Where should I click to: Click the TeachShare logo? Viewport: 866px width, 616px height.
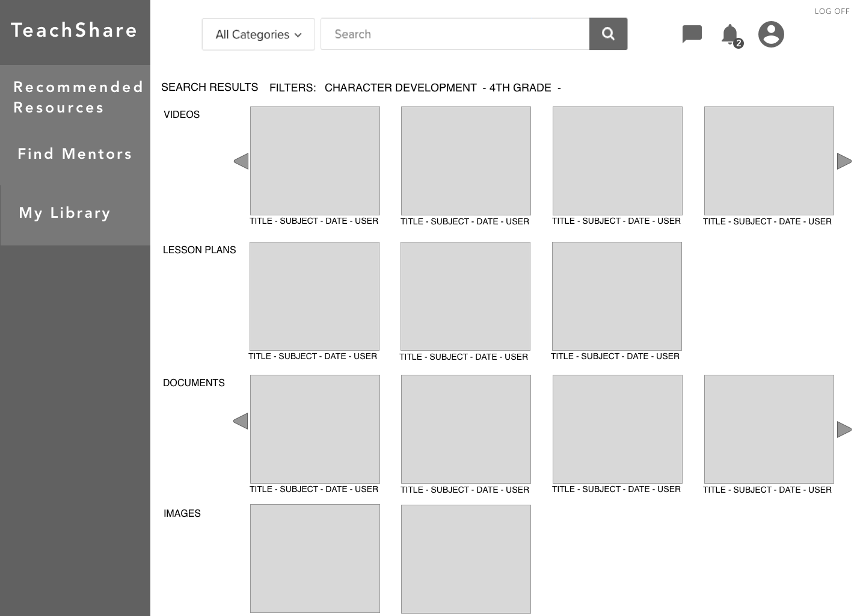click(x=75, y=31)
